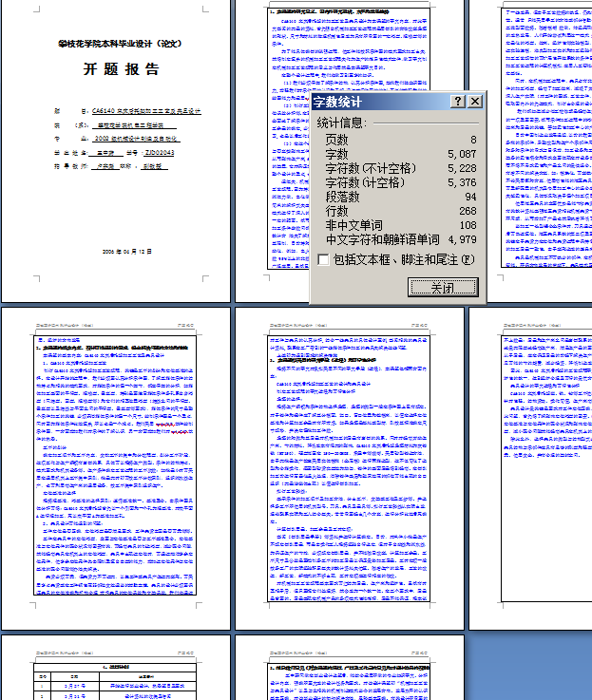Click the 段落数 row showing 94

(x=401, y=197)
